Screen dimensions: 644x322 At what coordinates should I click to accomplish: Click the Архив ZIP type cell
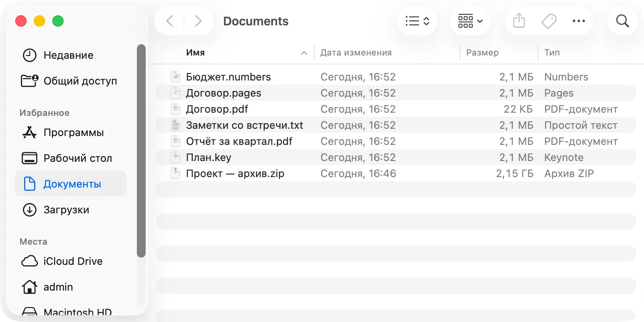(569, 173)
